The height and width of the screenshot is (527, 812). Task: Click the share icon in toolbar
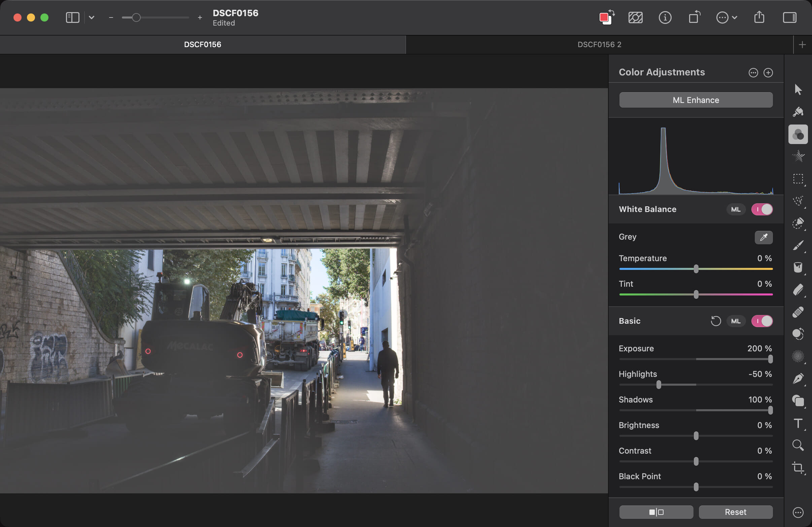click(x=759, y=17)
